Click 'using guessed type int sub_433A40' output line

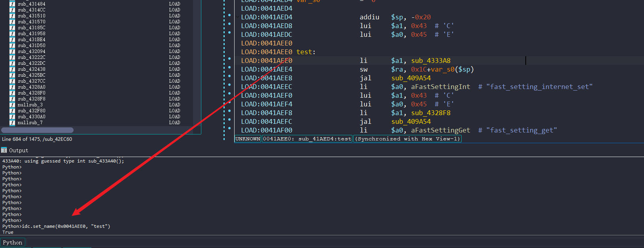coord(63,161)
